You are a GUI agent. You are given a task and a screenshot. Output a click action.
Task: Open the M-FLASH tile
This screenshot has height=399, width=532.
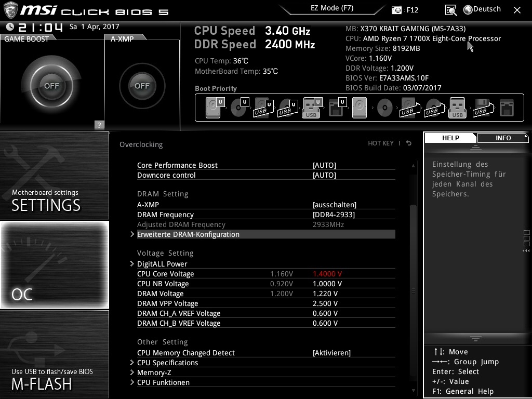click(x=55, y=354)
